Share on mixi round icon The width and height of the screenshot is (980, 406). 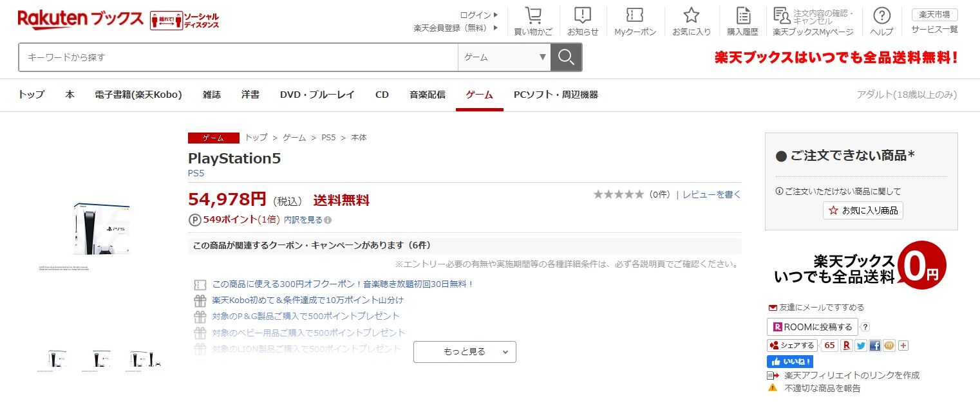[889, 346]
